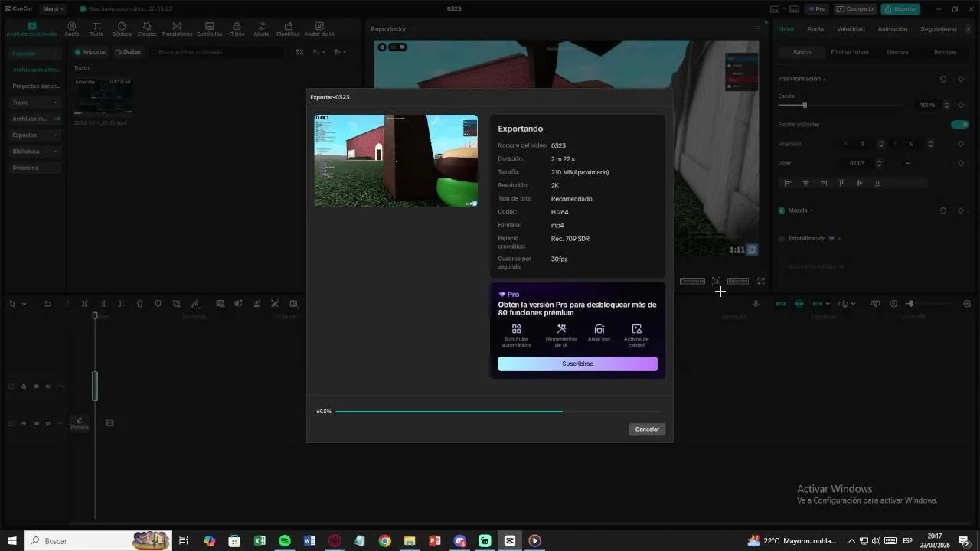Open the Subtítulos tab
The image size is (980, 551).
pyautogui.click(x=210, y=30)
